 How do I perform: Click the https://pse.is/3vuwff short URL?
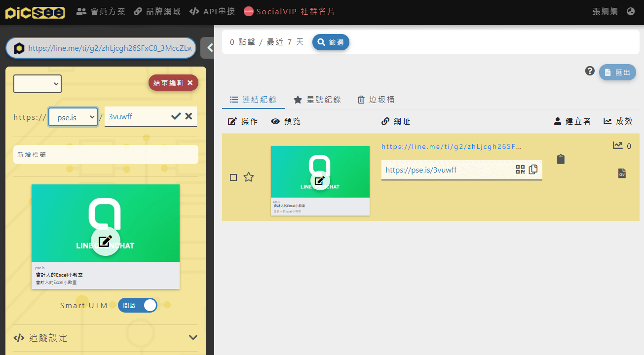pyautogui.click(x=421, y=170)
